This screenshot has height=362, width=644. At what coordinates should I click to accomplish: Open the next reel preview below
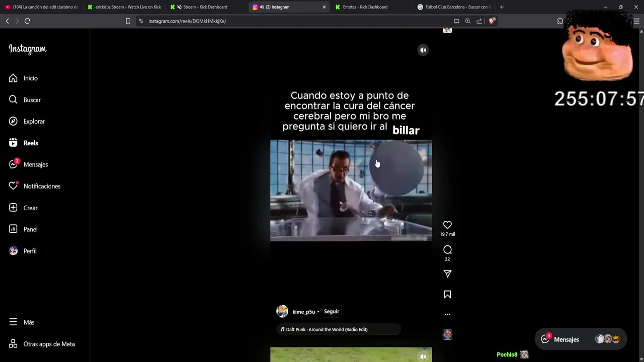click(x=351, y=355)
